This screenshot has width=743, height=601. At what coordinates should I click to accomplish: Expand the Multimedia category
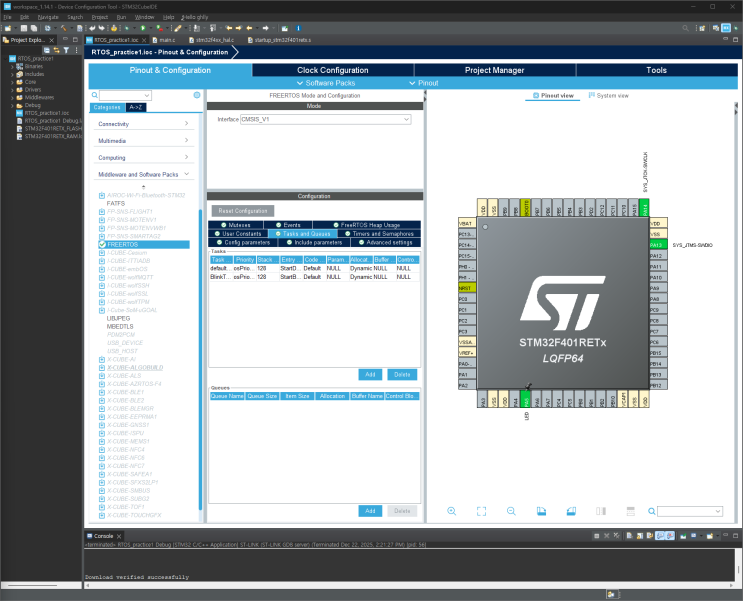143,141
